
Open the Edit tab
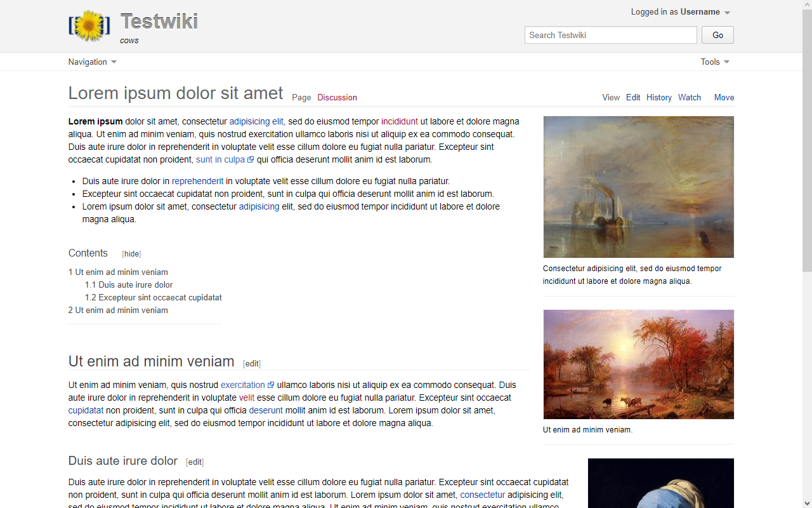click(x=633, y=97)
